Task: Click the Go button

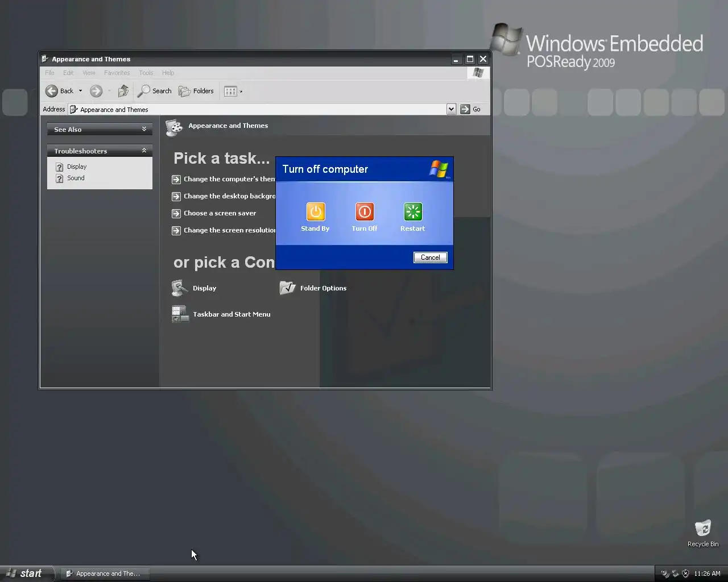Action: (x=470, y=109)
